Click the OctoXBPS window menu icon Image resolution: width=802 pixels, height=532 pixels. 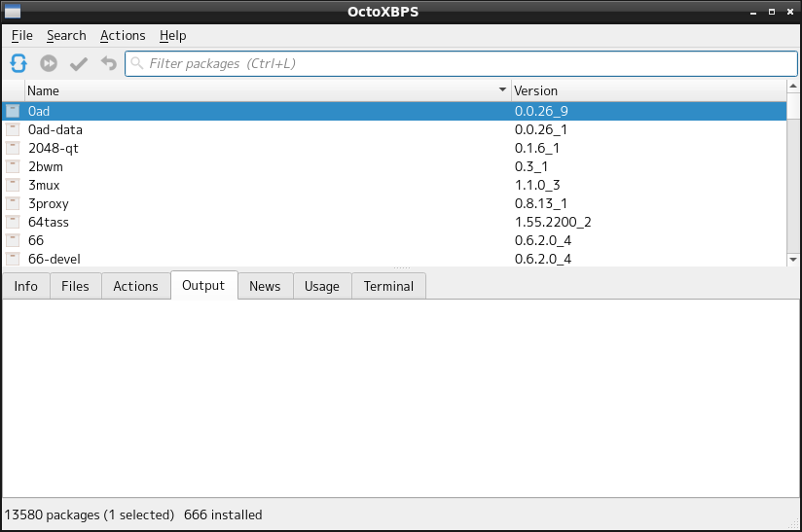13,12
